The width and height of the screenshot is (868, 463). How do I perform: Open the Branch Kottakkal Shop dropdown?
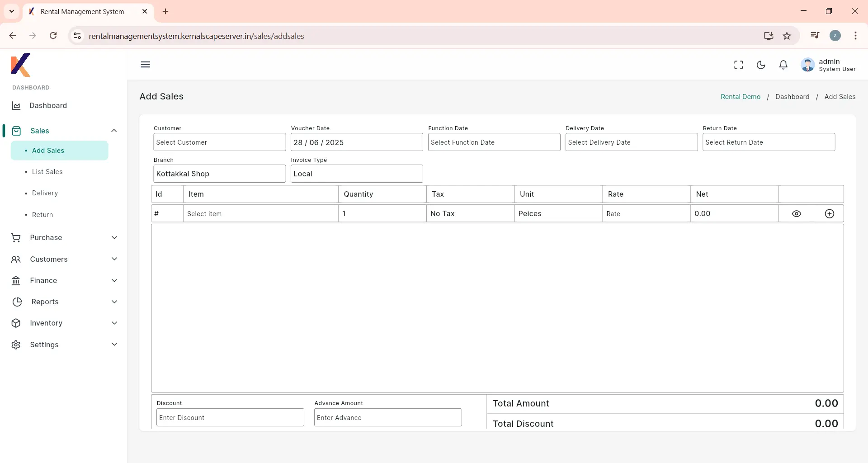[220, 174]
